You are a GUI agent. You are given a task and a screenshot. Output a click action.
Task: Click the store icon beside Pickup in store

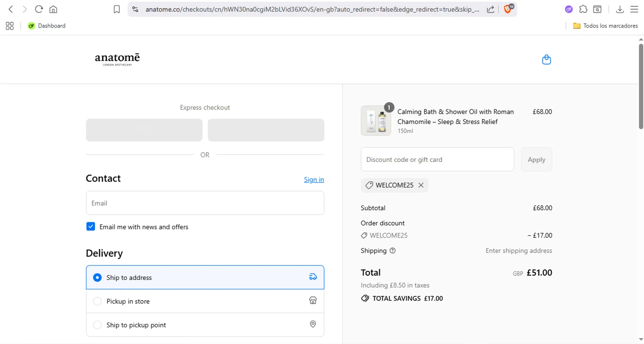[x=313, y=301]
